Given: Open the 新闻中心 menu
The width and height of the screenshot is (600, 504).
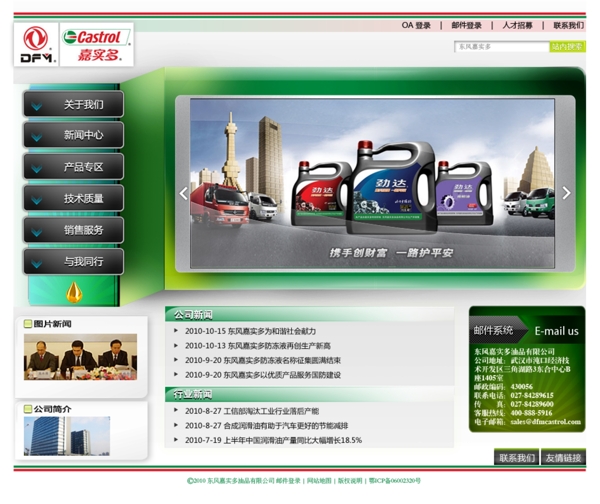Looking at the screenshot, I should (x=73, y=135).
